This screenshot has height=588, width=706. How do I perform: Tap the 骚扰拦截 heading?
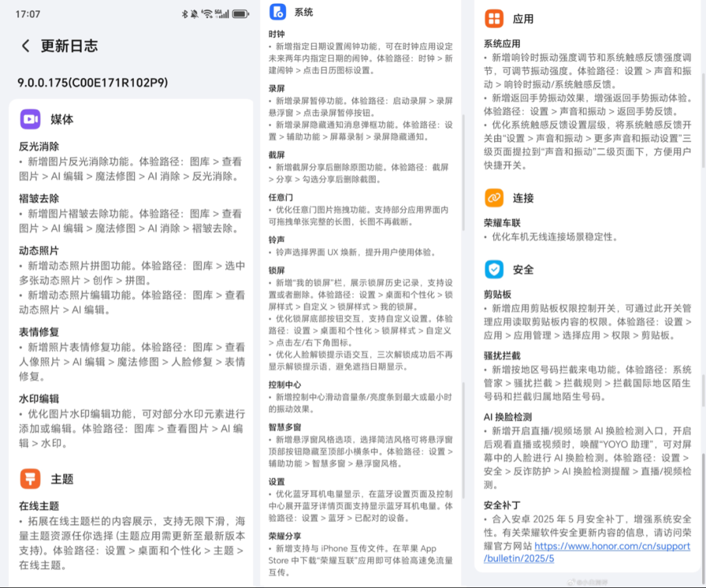click(x=502, y=356)
